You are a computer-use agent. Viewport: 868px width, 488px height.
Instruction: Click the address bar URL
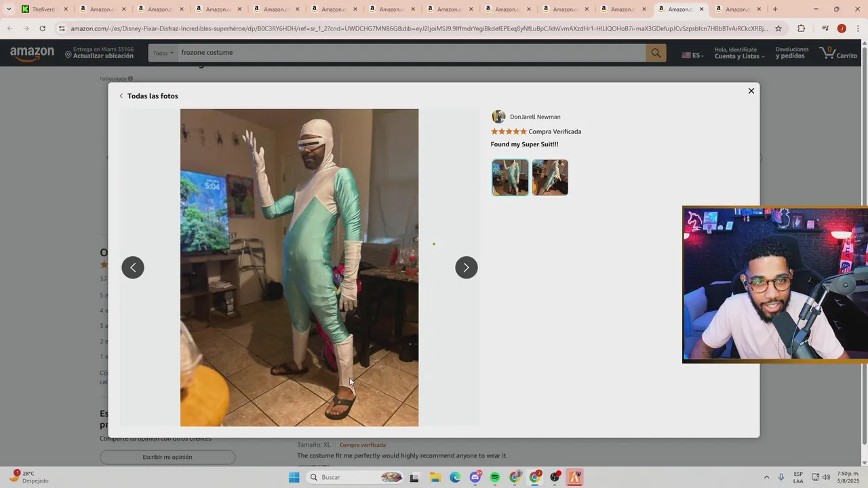coord(419,28)
